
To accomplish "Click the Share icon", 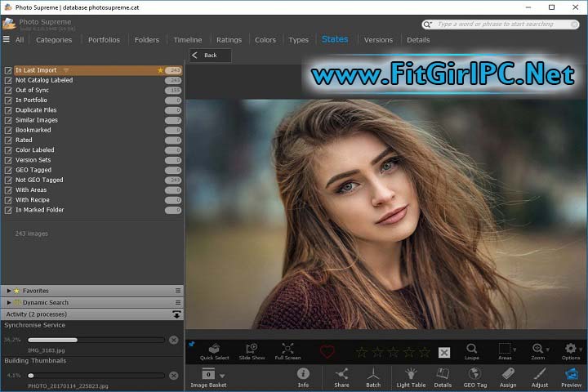I will tap(341, 375).
